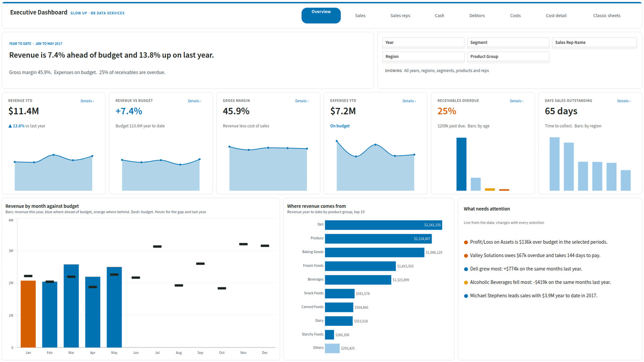Screen dimensions: 644x362
Task: Show Details for Receivables Overdue
Action: (516, 101)
